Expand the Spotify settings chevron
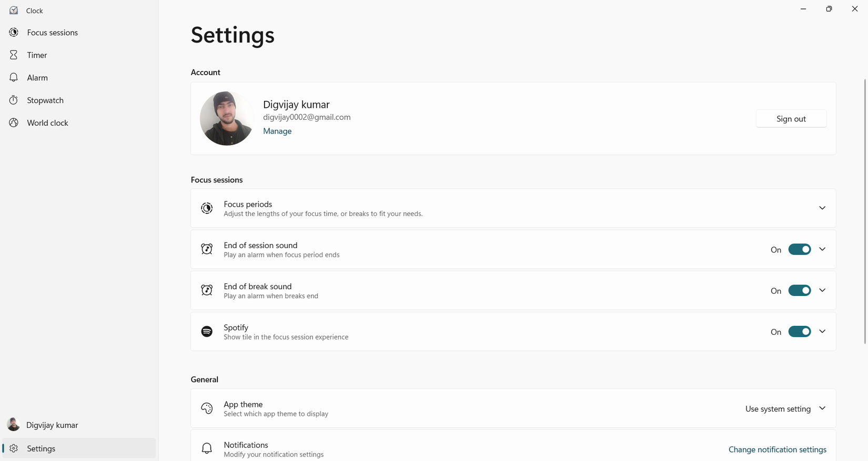This screenshot has width=868, height=461. pos(822,331)
